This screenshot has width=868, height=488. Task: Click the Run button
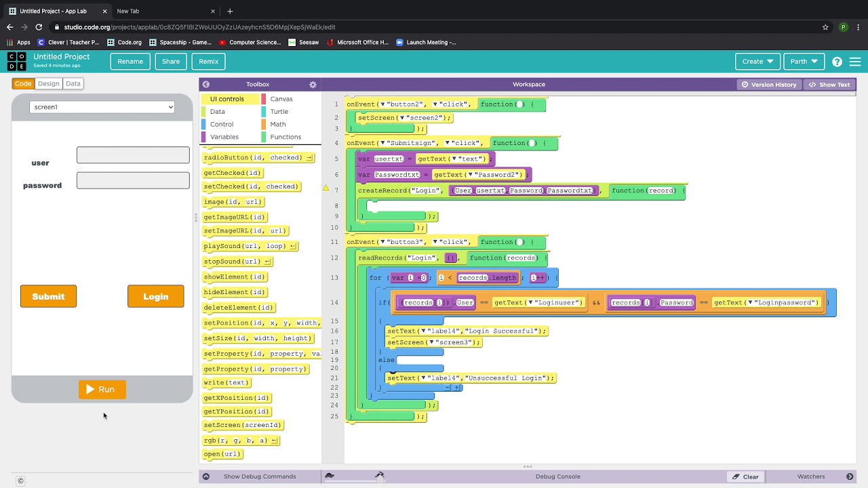102,390
